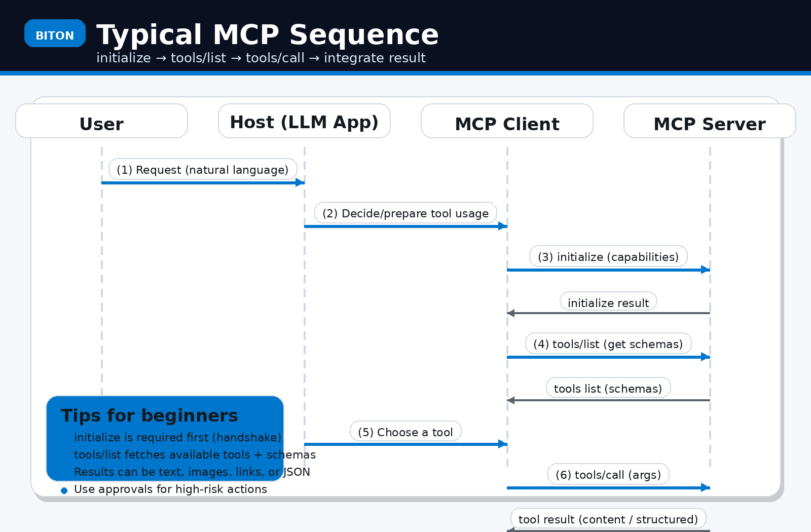
Task: Click the blue bullet before 'Use approvals'
Action: tap(64, 490)
